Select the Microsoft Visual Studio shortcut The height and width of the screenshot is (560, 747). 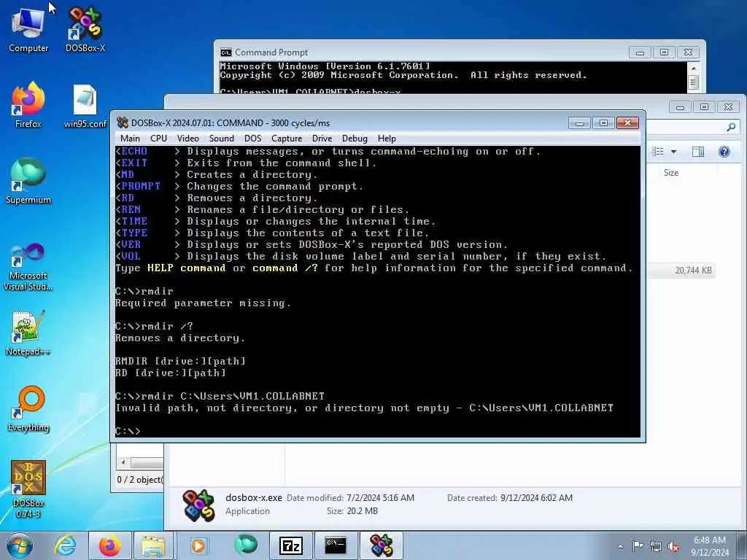coord(28,267)
